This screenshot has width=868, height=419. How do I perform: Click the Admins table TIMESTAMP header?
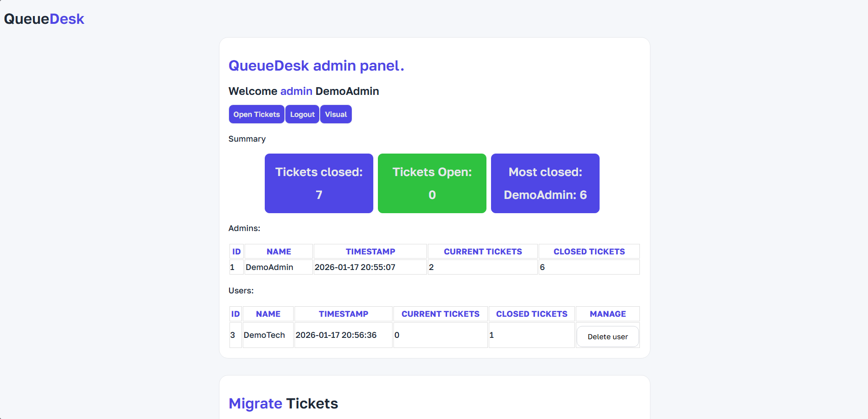370,252
